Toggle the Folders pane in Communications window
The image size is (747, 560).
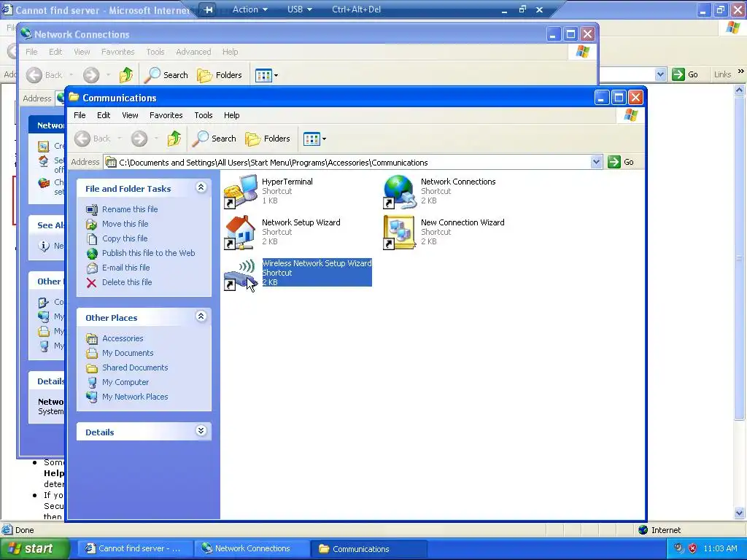pyautogui.click(x=268, y=139)
